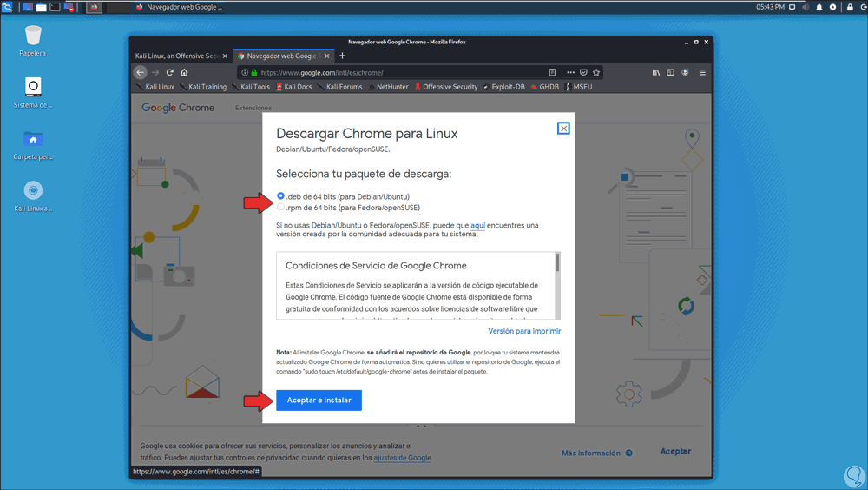Click the lock screen icon in the top panel
The width and height of the screenshot is (868, 490).
[x=850, y=7]
